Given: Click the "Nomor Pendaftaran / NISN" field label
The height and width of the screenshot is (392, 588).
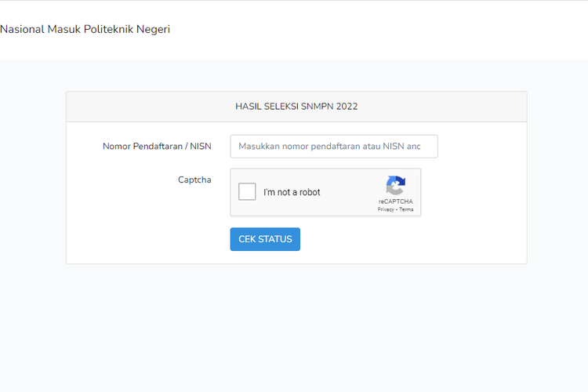Looking at the screenshot, I should [157, 147].
